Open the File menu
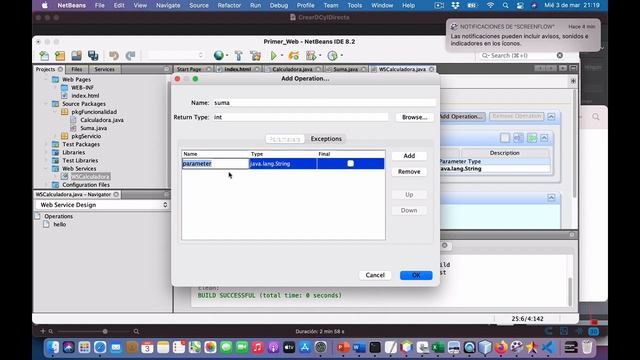The height and width of the screenshot is (360, 640). pos(99,5)
